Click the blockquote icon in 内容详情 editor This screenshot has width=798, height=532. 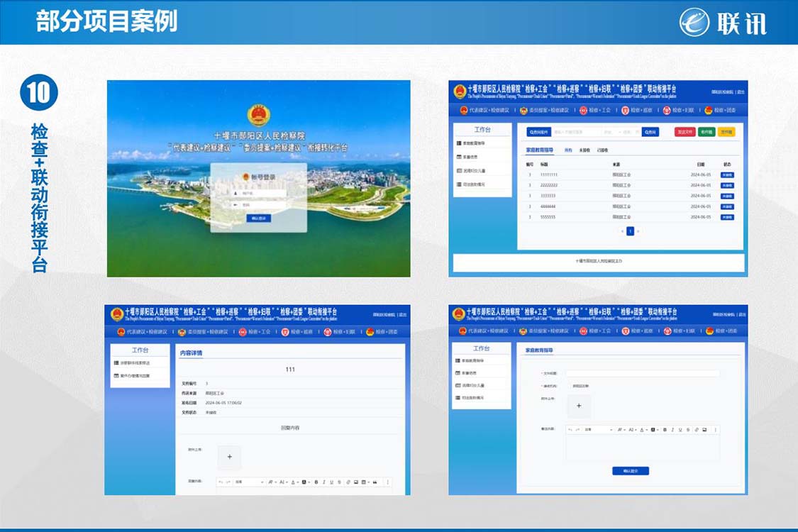point(375,482)
